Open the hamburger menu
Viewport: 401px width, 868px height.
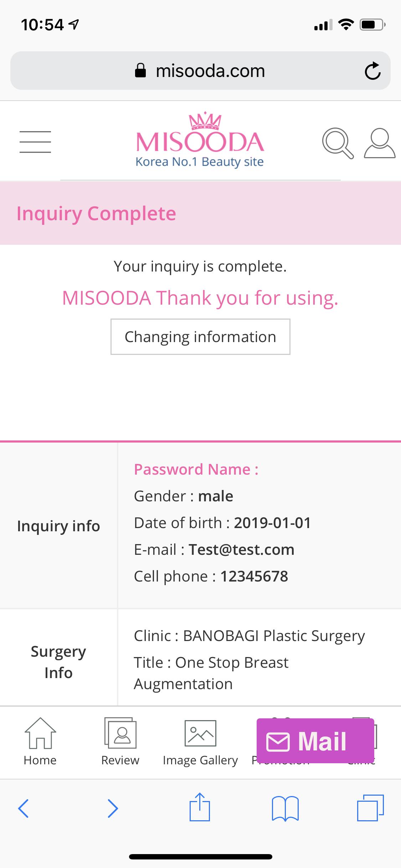[x=35, y=142]
